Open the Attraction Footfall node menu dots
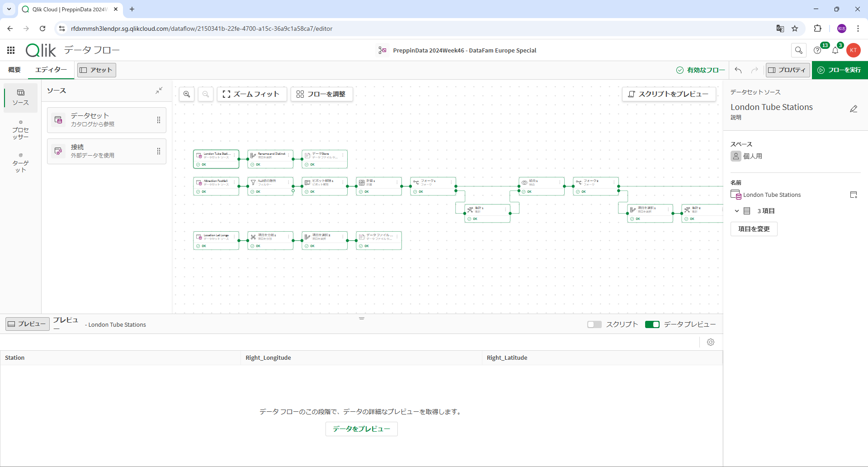 235,182
